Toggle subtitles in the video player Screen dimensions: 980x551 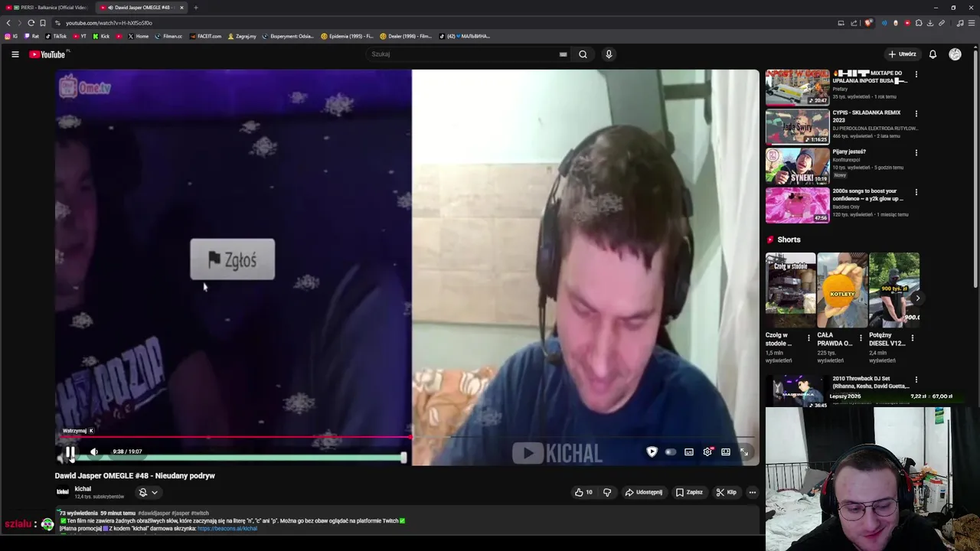coord(689,452)
